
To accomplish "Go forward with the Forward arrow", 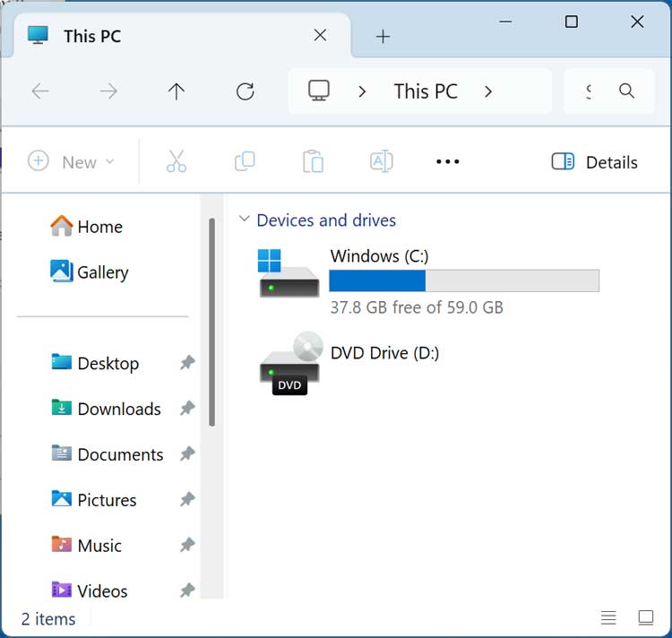I will 108,91.
